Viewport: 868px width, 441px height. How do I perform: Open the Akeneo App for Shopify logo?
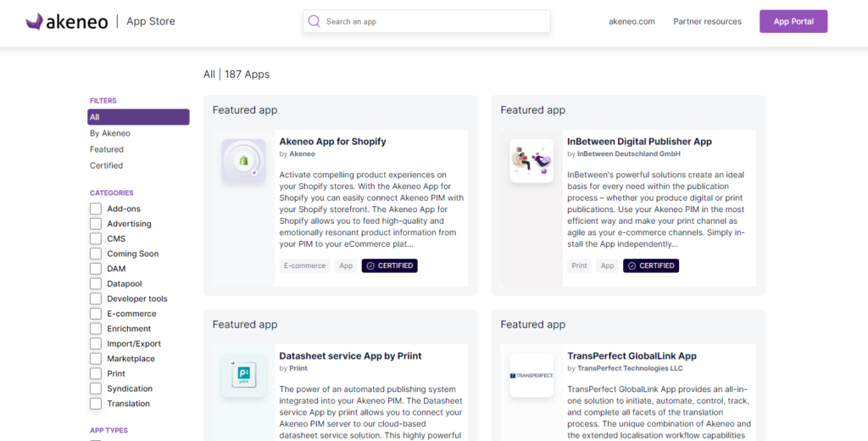click(x=243, y=160)
